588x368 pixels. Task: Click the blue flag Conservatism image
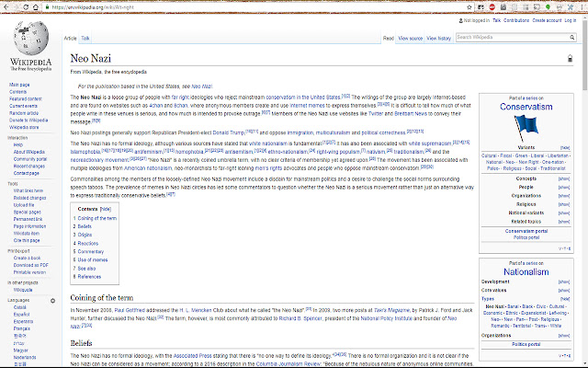[x=526, y=129]
